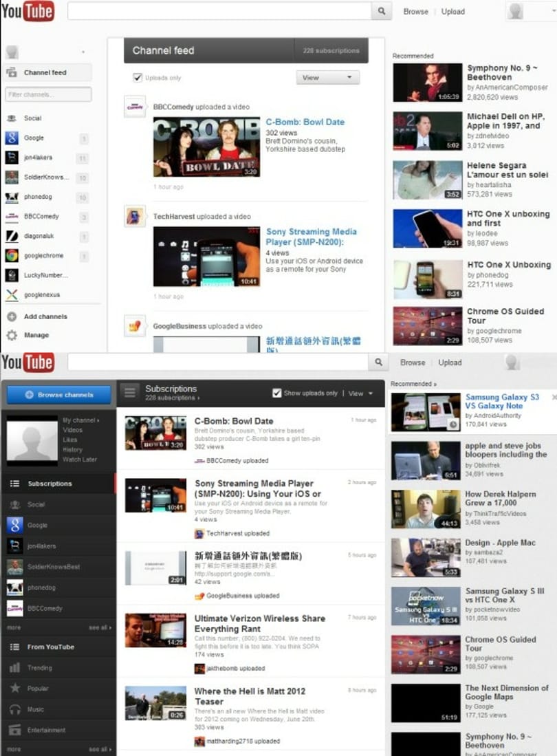Click Google channel icon in light Channel feed sidebar

coord(12,138)
